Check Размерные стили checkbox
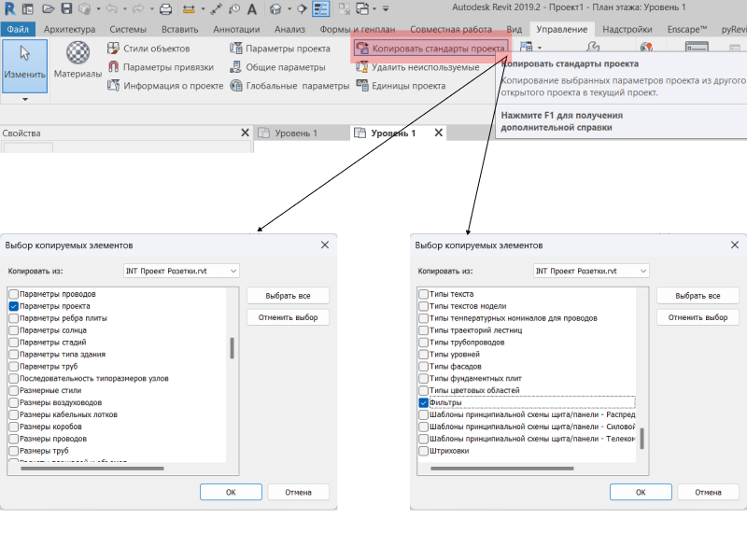The width and height of the screenshot is (747, 560). [x=13, y=390]
